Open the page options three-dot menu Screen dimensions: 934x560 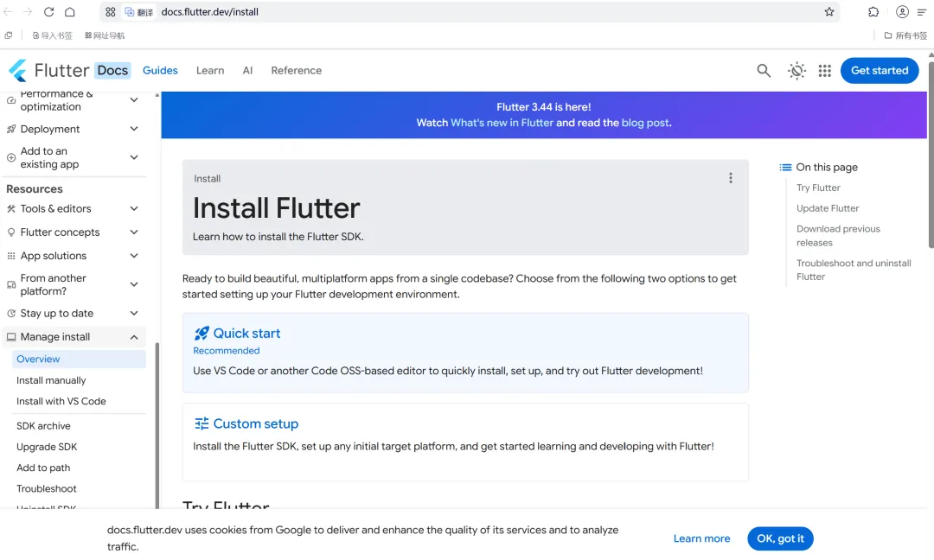click(x=730, y=178)
